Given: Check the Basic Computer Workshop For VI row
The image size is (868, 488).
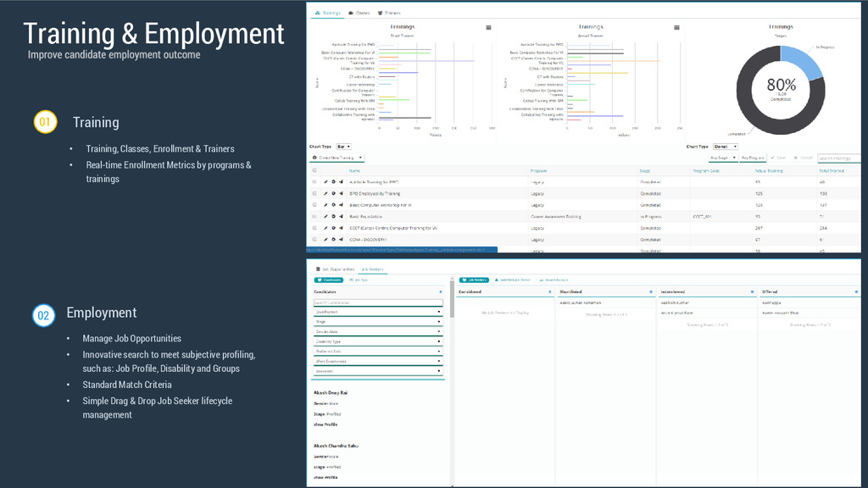Looking at the screenshot, I should click(314, 205).
